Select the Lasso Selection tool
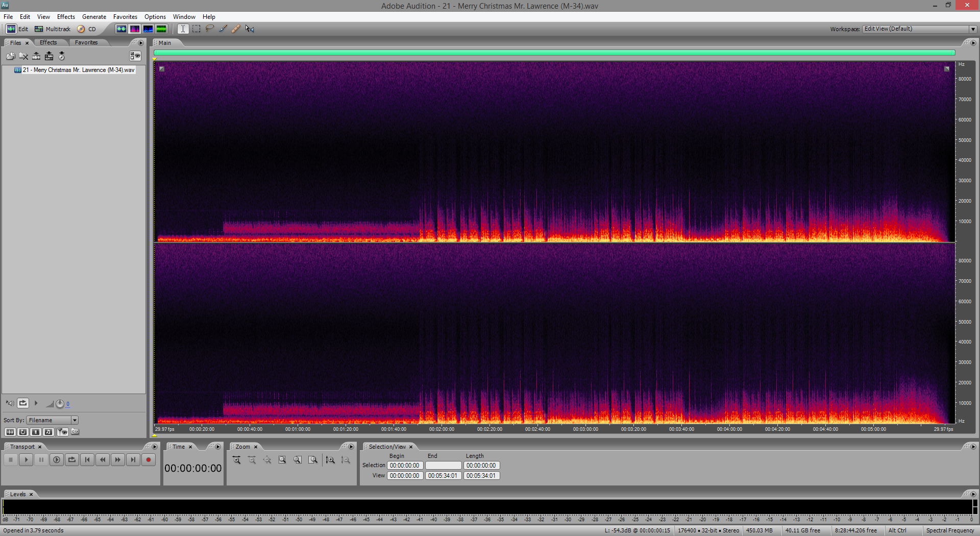Screen dimensions: 980x536 [209, 29]
